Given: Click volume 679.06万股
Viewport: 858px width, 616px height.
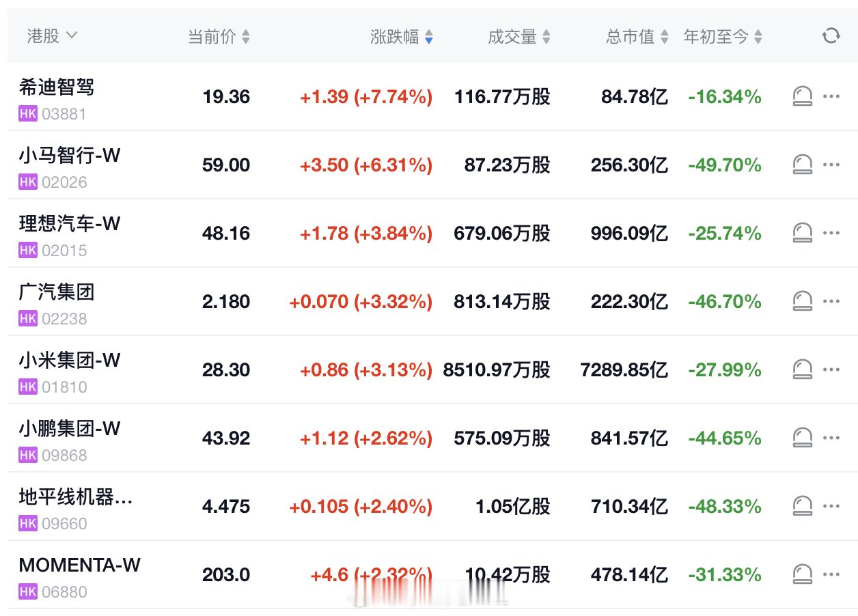Looking at the screenshot, I should (x=502, y=234).
